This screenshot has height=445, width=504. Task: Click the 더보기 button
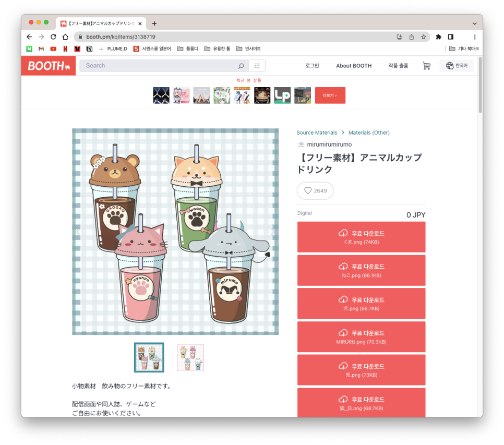330,95
